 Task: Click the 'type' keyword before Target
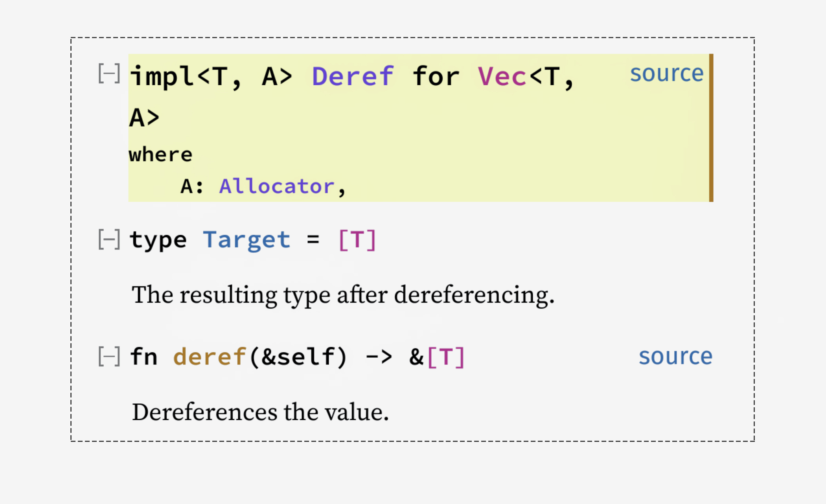coord(158,239)
